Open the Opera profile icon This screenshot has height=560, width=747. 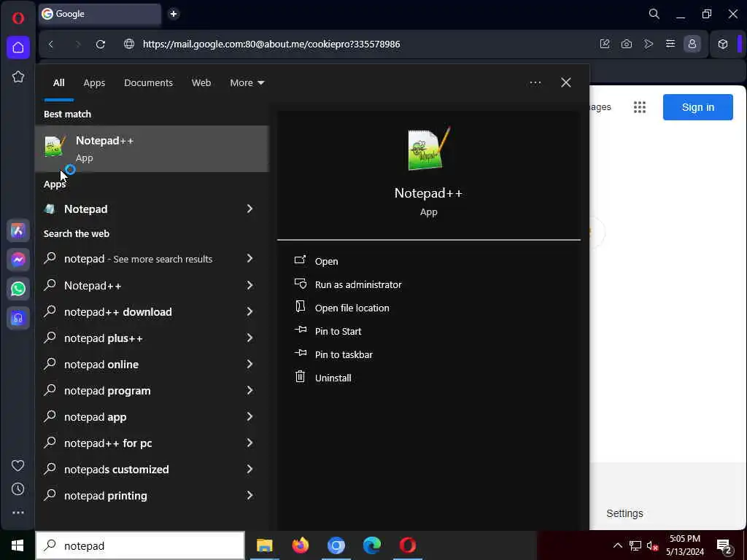coord(692,44)
